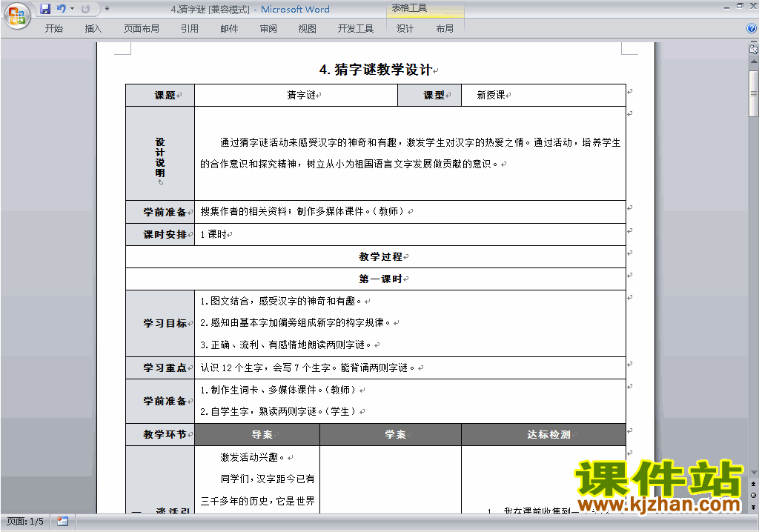Click the 认识 12 个生字 cell text
The width and height of the screenshot is (759, 532).
[x=308, y=368]
